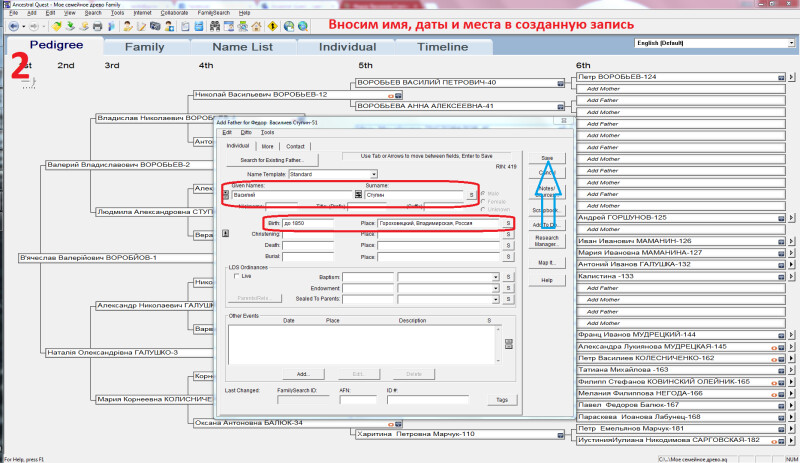Click the camera scrapbook toolbar icon
800x463 pixels.
(x=155, y=27)
